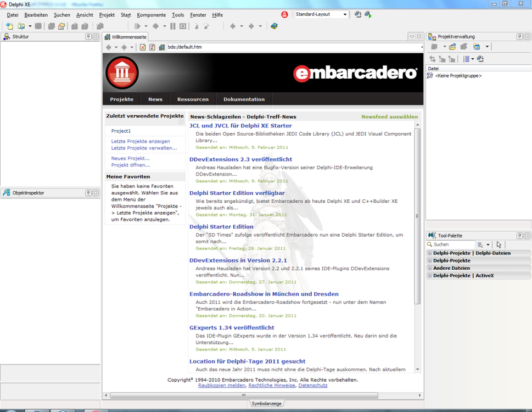Click the Home icon left of the address field
The image size is (532, 412).
click(x=162, y=47)
